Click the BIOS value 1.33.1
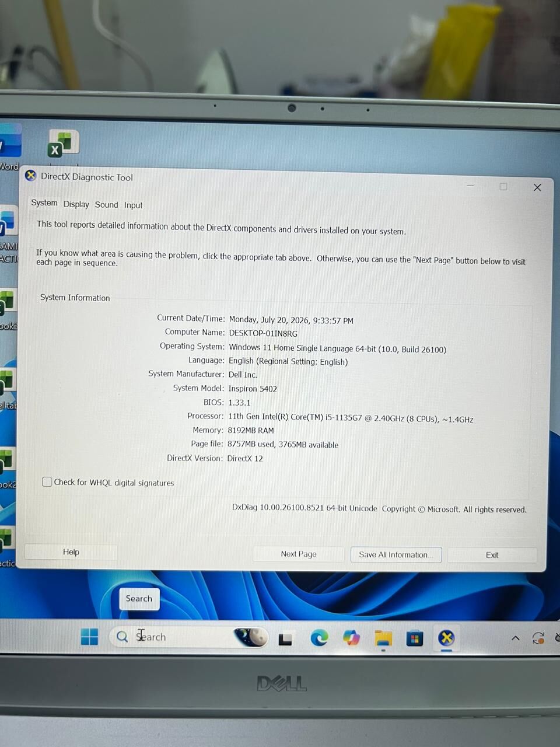The image size is (560, 747). coord(239,403)
